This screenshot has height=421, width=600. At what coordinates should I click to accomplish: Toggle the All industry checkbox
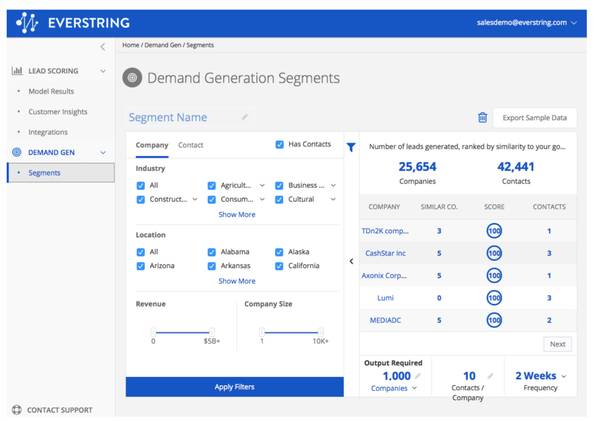[x=141, y=185]
